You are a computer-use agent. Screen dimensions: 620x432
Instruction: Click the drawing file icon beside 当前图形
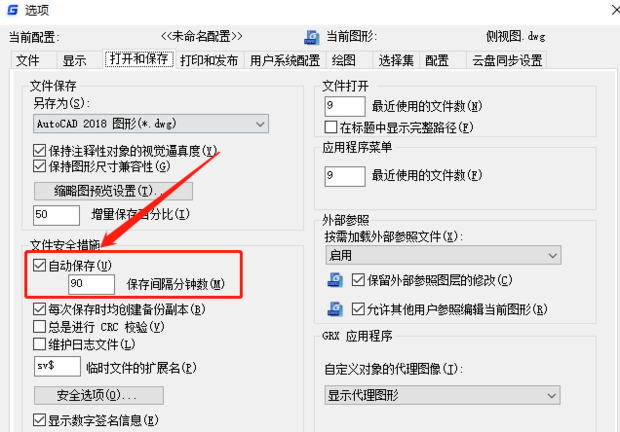point(312,37)
